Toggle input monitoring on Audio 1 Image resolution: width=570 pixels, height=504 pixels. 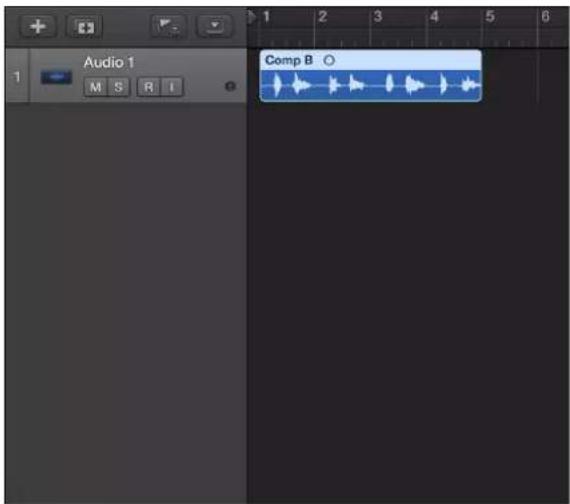171,87
